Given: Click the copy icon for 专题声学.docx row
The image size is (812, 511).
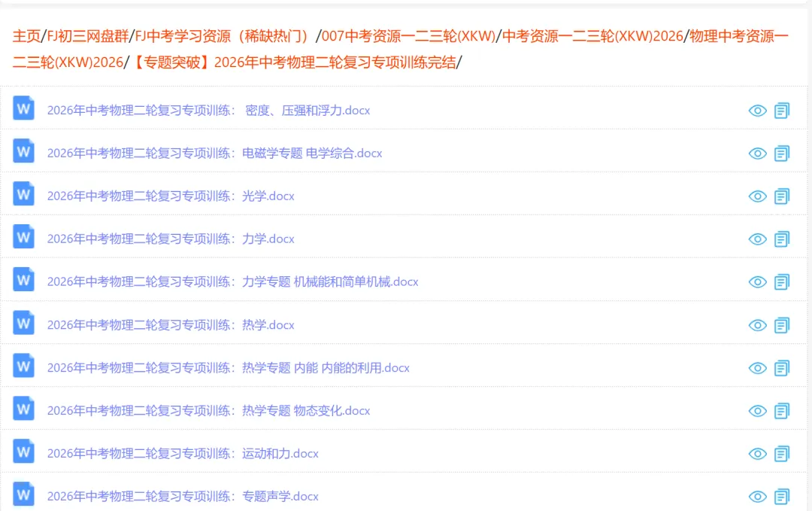Looking at the screenshot, I should 782,496.
